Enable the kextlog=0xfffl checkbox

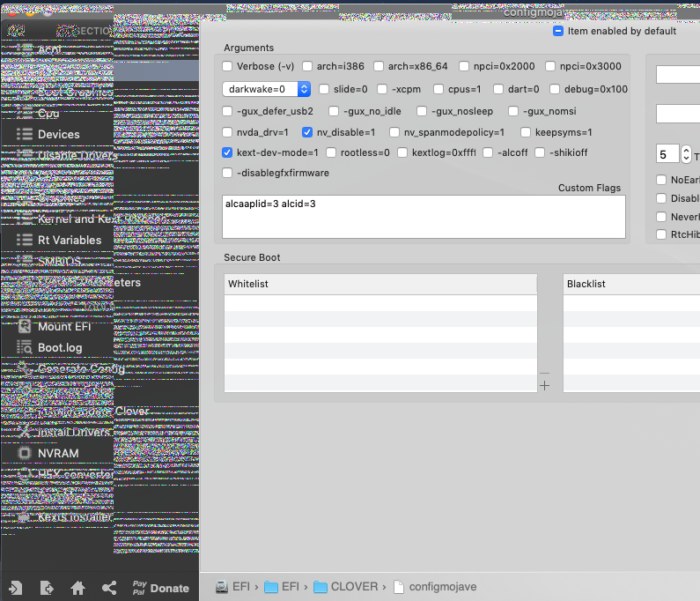tap(402, 152)
